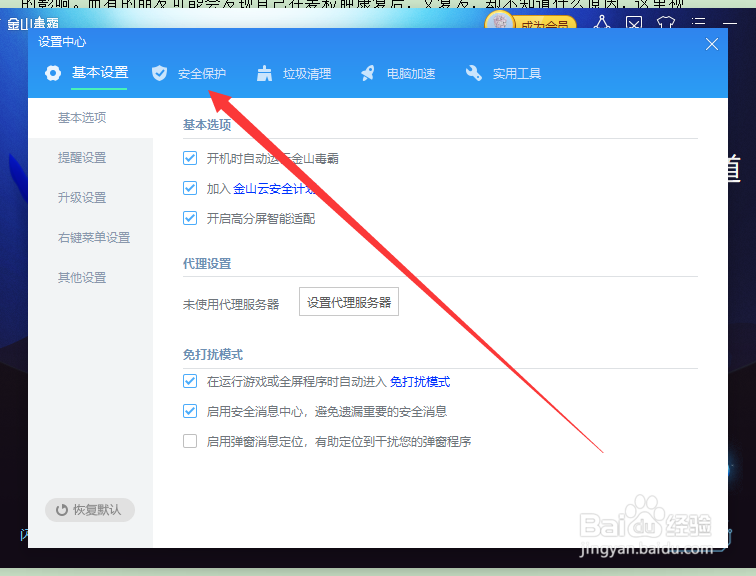Toggle 加入金山云安全计划 checkbox
Image resolution: width=756 pixels, height=576 pixels.
pyautogui.click(x=190, y=188)
